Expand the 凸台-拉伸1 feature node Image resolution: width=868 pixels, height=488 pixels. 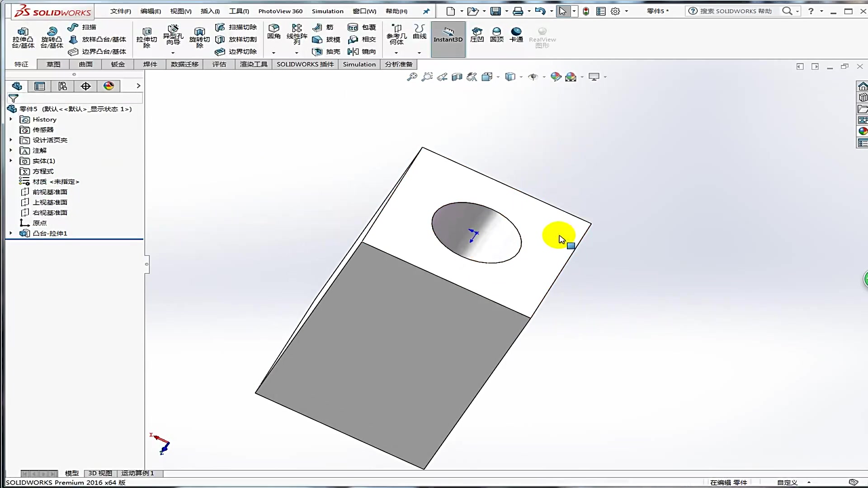(x=11, y=233)
